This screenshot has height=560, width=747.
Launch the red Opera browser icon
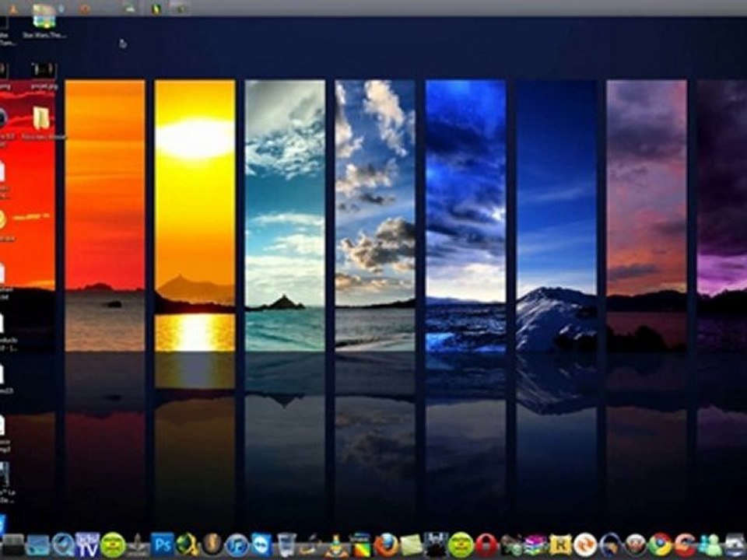pyautogui.click(x=486, y=544)
